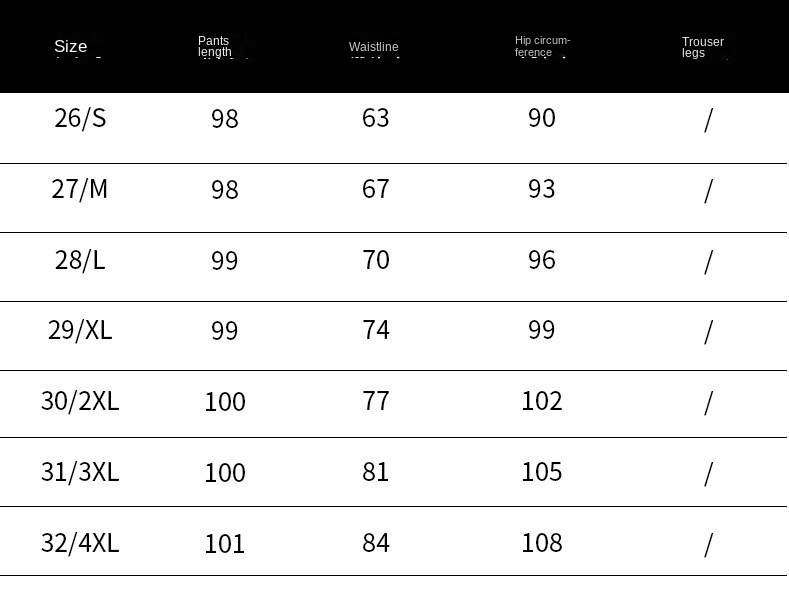Click the 32/4XL size label
The height and width of the screenshot is (612, 789).
click(x=80, y=543)
